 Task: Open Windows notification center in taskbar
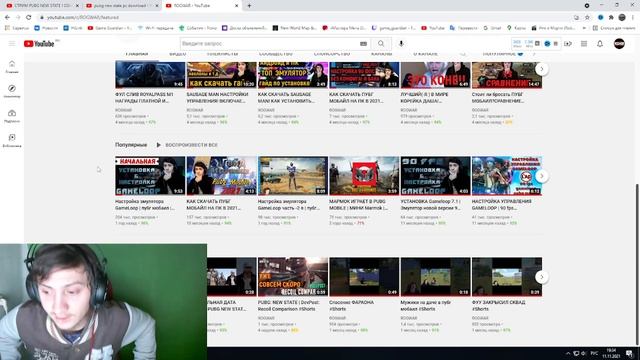(629, 353)
